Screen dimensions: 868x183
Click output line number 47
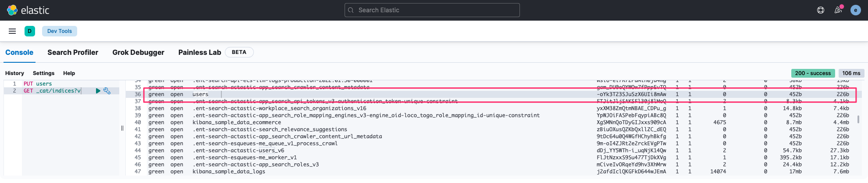138,172
